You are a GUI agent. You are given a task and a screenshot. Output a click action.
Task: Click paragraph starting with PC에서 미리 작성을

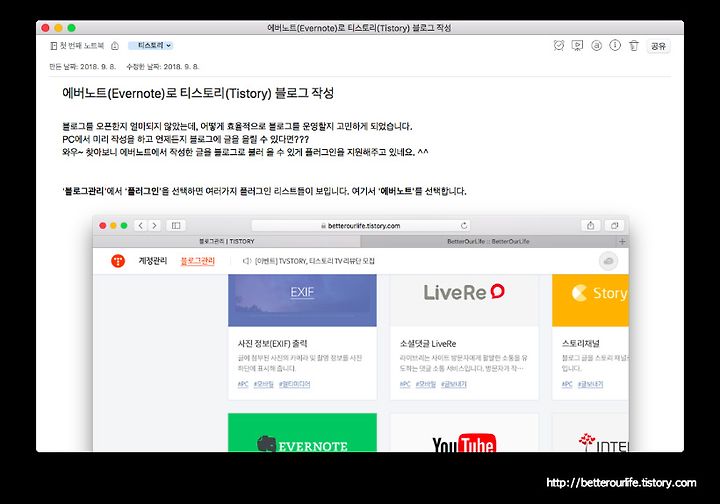[x=186, y=139]
